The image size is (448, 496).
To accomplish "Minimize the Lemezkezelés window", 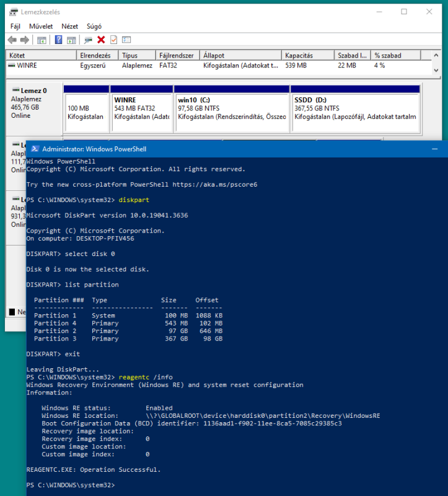I will (x=379, y=12).
